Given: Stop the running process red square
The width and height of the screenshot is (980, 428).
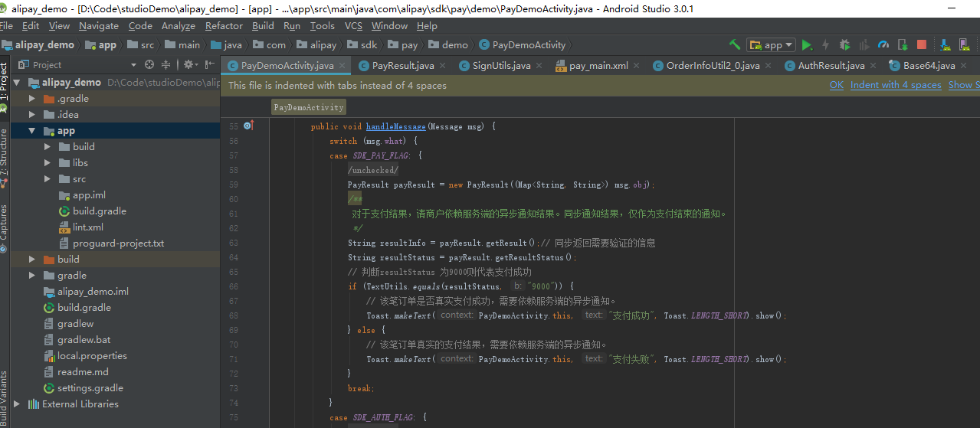Looking at the screenshot, I should [922, 44].
